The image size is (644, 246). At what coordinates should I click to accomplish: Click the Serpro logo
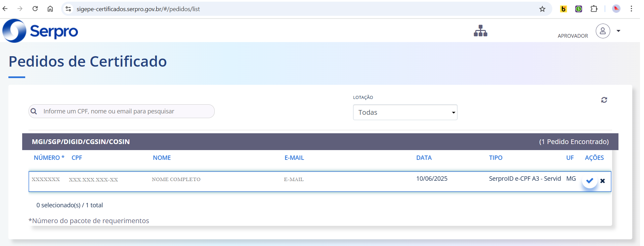pyautogui.click(x=40, y=31)
